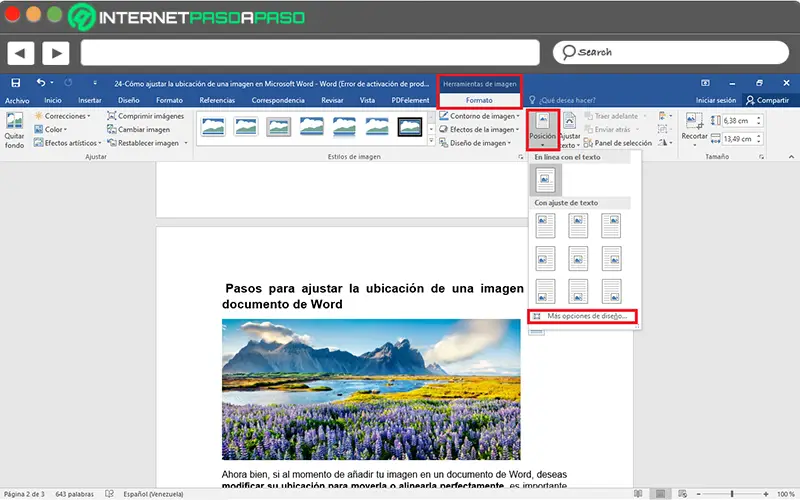The height and width of the screenshot is (500, 800).
Task: Click Más opciones de diseño menu entry
Action: (x=582, y=316)
